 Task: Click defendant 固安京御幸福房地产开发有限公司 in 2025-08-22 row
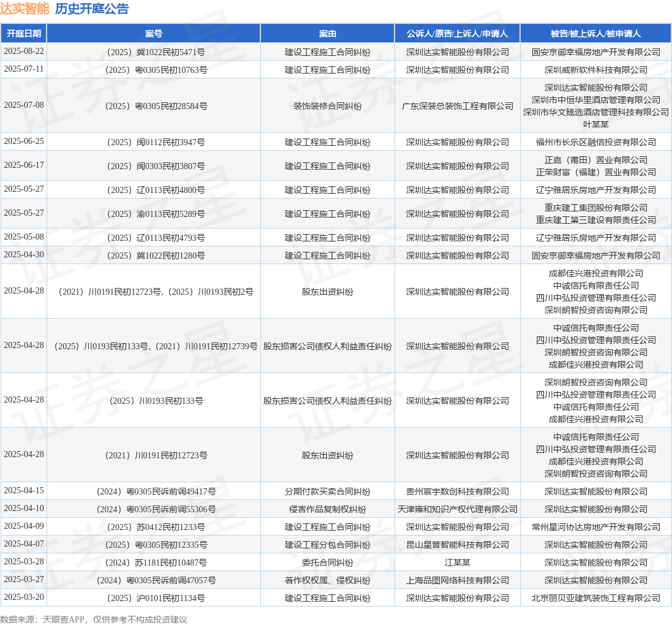click(x=595, y=52)
